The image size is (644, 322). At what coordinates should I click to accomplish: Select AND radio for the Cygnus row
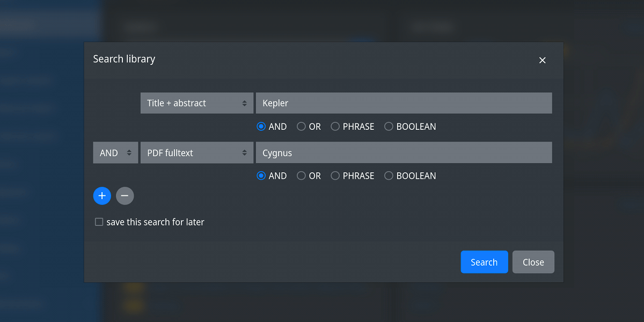tap(261, 175)
